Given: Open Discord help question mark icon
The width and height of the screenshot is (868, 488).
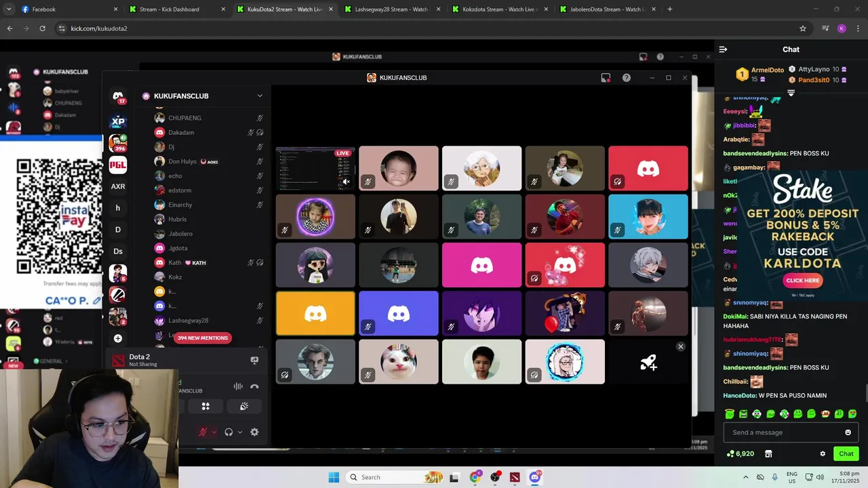Looking at the screenshot, I should (627, 78).
